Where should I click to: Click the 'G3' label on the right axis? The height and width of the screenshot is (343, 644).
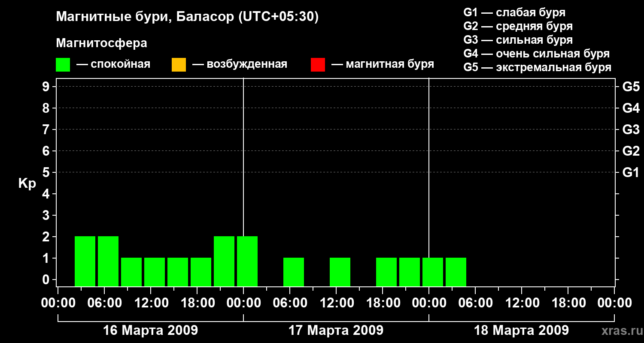point(631,129)
